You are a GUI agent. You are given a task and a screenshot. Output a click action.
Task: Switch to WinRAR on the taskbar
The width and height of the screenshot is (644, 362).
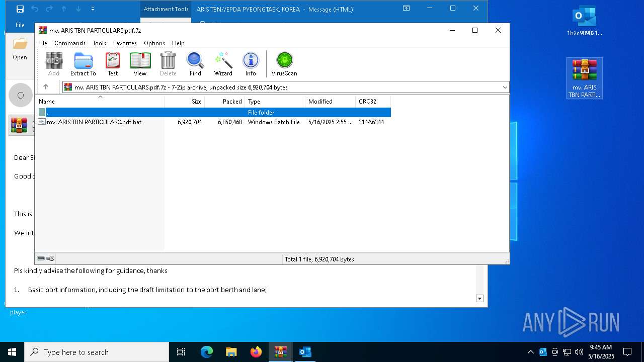(x=280, y=352)
